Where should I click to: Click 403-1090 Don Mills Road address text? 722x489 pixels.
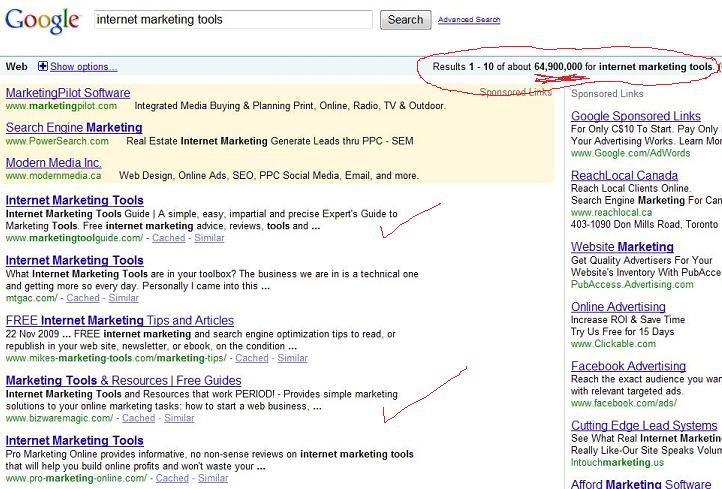tap(644, 224)
